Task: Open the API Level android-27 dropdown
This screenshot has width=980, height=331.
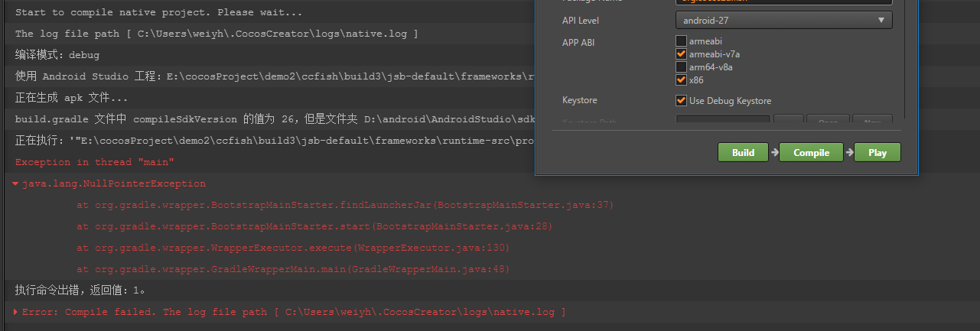Action: (783, 21)
